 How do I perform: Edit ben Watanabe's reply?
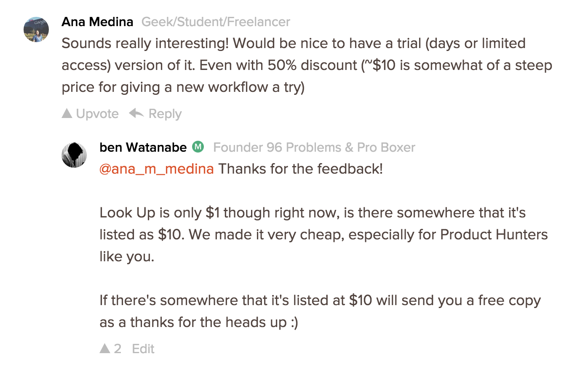(143, 349)
